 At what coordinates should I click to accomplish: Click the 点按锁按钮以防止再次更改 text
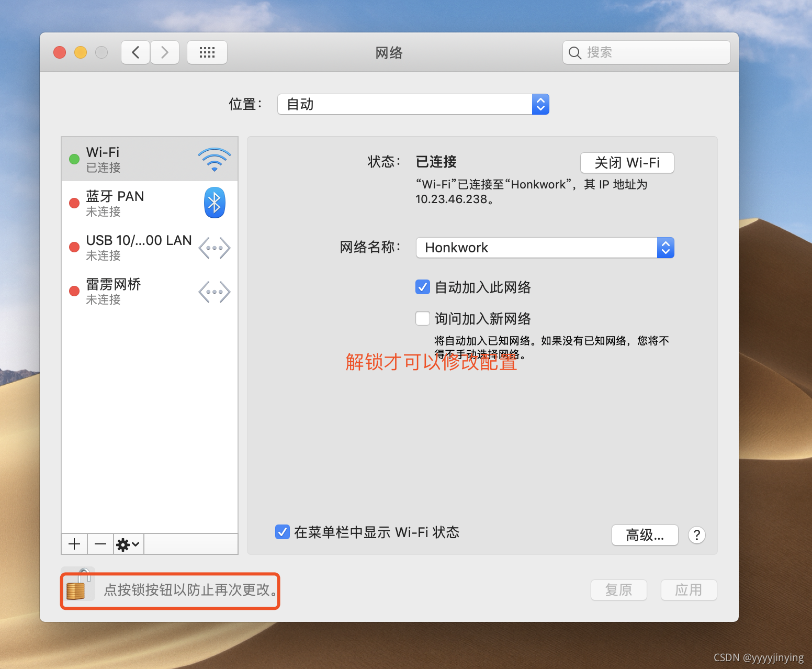click(190, 590)
